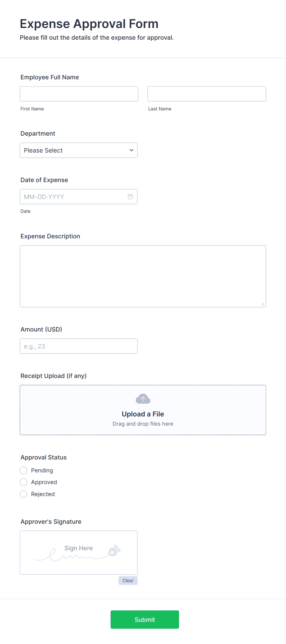Image resolution: width=286 pixels, height=644 pixels.
Task: Click the Sign Here signature pad
Action: [x=78, y=552]
